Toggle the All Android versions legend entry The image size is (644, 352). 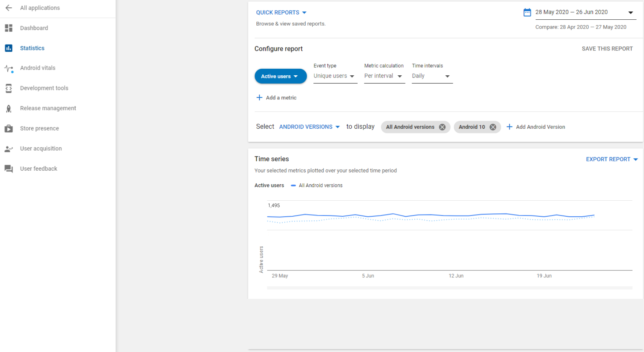[x=317, y=185]
